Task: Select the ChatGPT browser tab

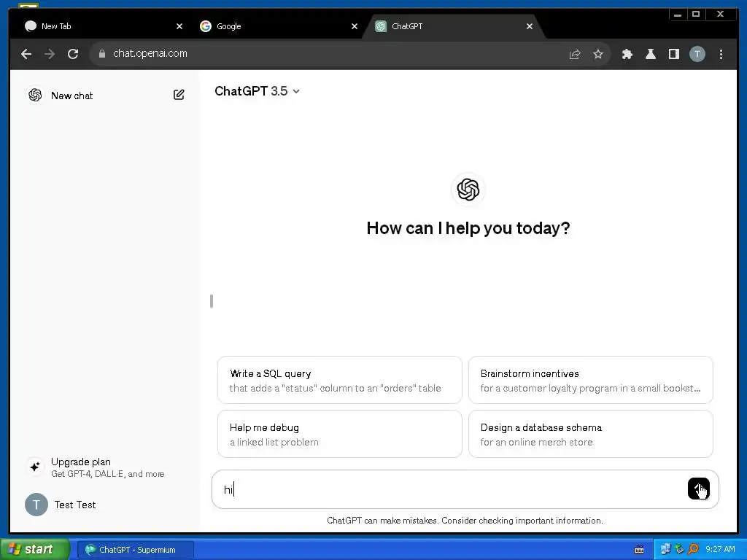Action: [452, 27]
